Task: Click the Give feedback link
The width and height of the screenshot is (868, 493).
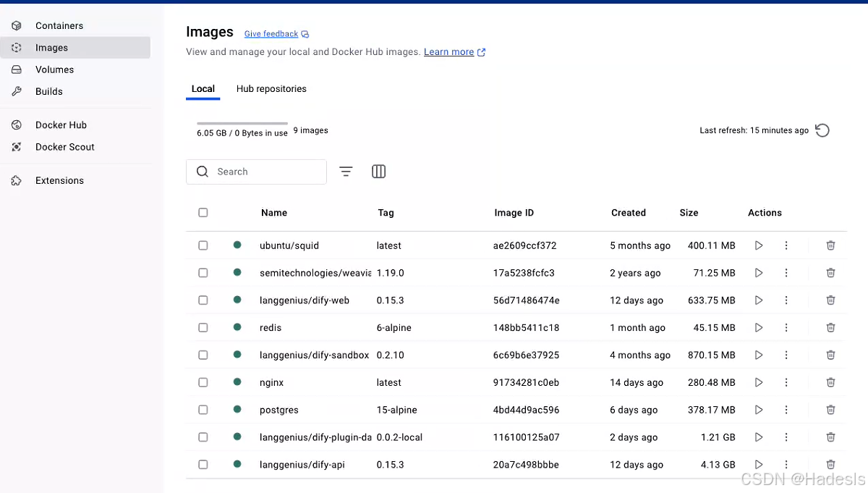Action: [276, 34]
